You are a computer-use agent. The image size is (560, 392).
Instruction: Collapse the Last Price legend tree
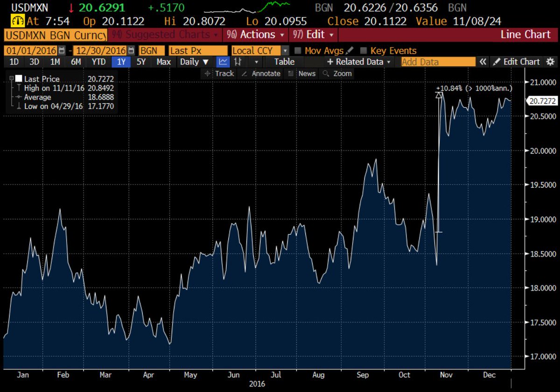(x=11, y=79)
